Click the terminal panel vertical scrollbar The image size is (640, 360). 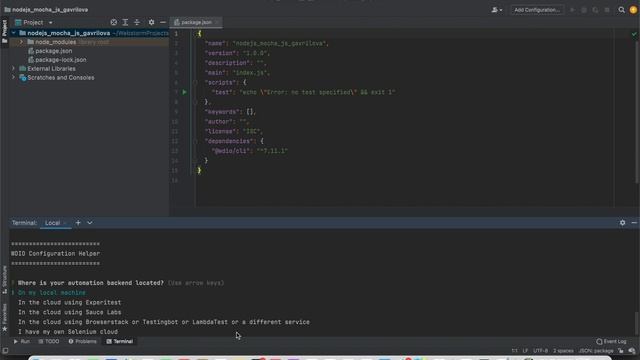[x=636, y=322]
